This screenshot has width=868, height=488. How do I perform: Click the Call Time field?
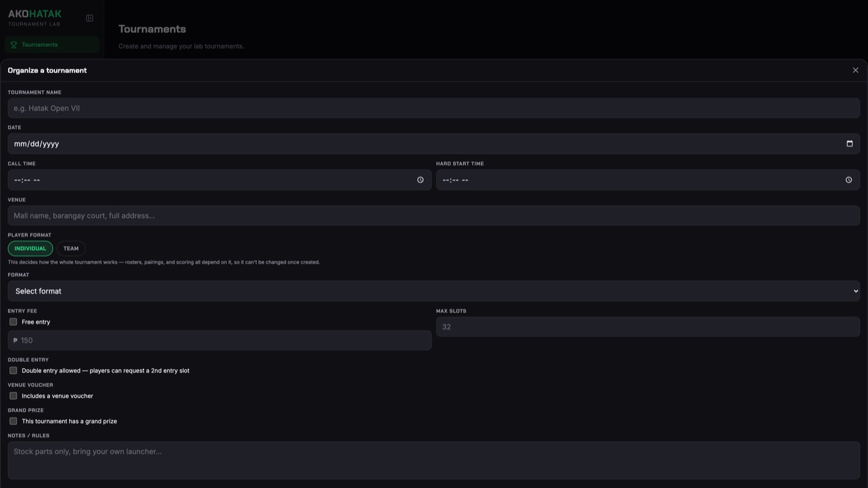click(219, 180)
